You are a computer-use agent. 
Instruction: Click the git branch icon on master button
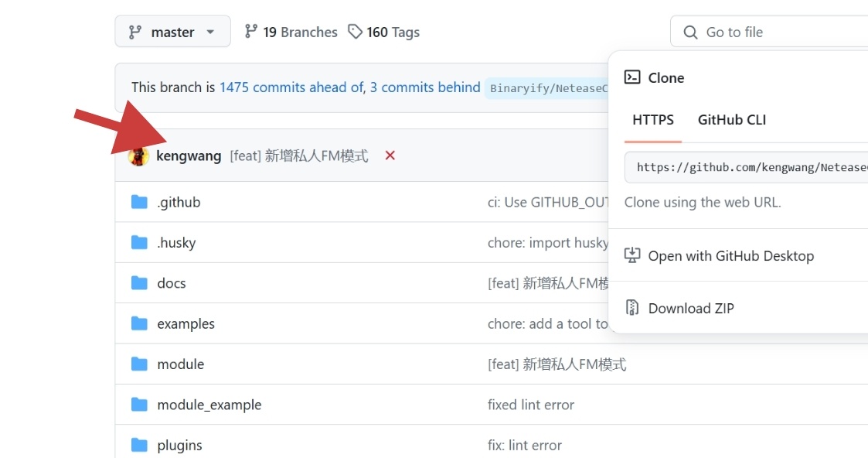(x=135, y=32)
